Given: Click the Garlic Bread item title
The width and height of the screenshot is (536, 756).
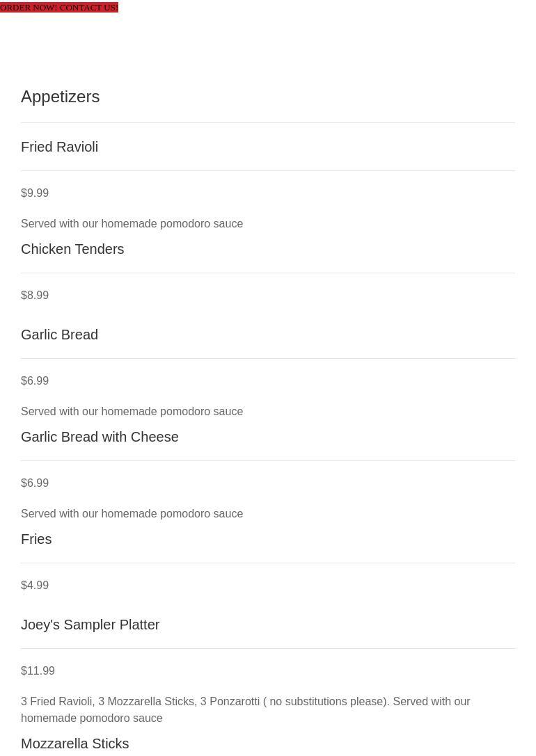Looking at the screenshot, I should tap(59, 334).
